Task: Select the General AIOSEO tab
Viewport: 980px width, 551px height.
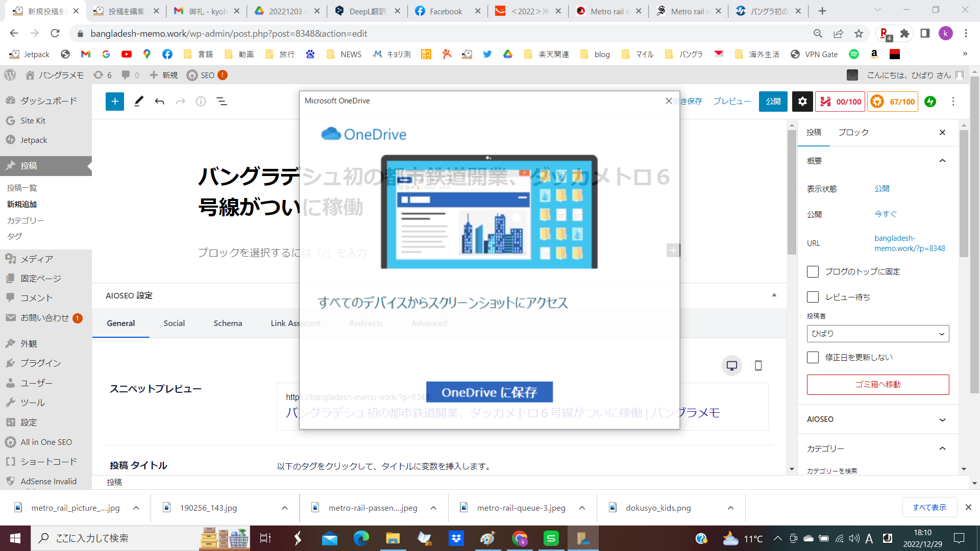Action: pos(121,323)
